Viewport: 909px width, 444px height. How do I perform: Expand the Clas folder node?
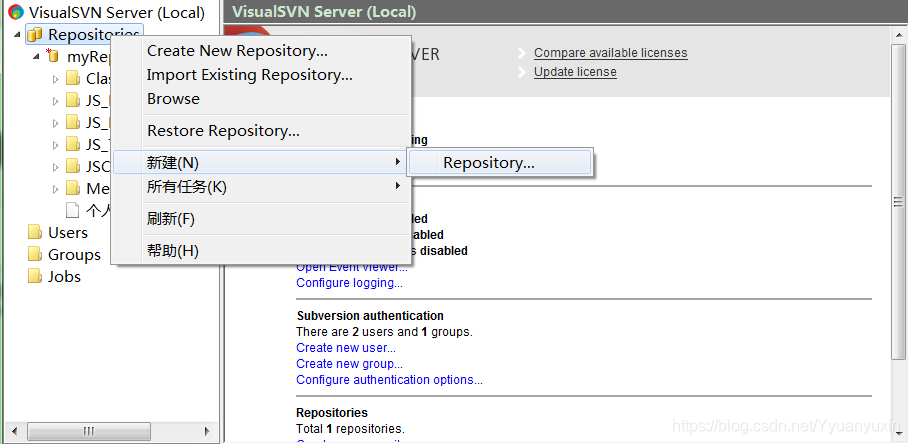56,79
